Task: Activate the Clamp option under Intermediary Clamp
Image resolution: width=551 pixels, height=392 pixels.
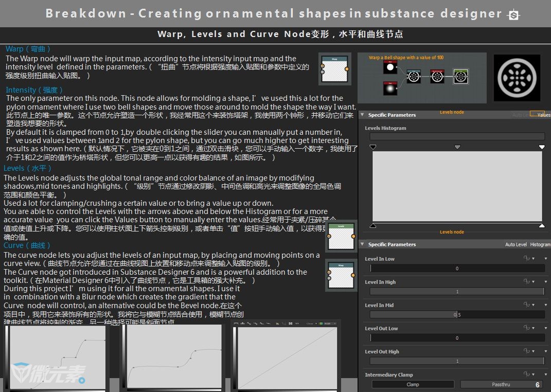Action: coord(413,384)
